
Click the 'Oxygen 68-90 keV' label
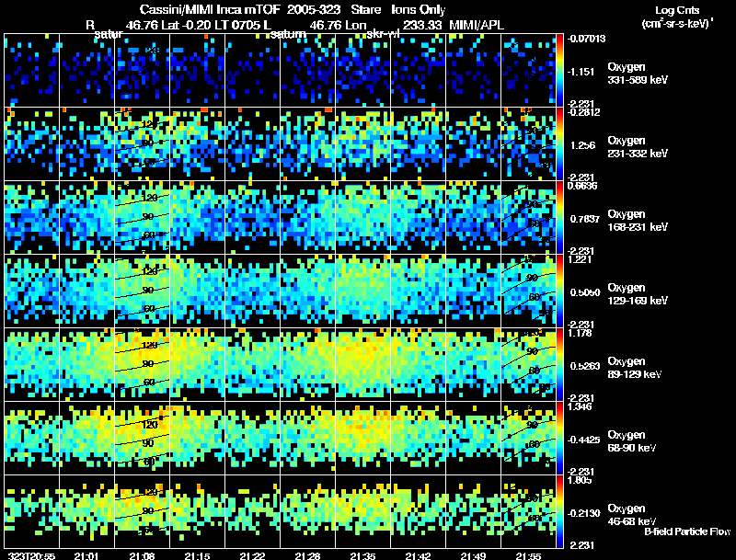click(x=632, y=441)
